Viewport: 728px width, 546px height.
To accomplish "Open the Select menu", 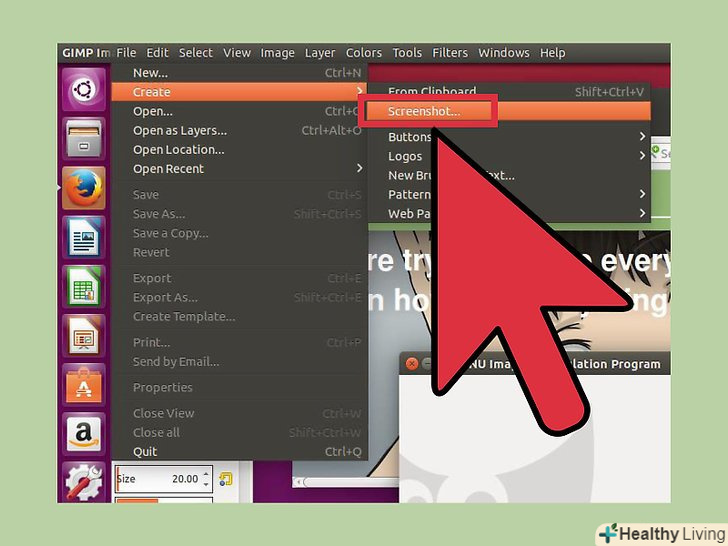I will click(196, 53).
